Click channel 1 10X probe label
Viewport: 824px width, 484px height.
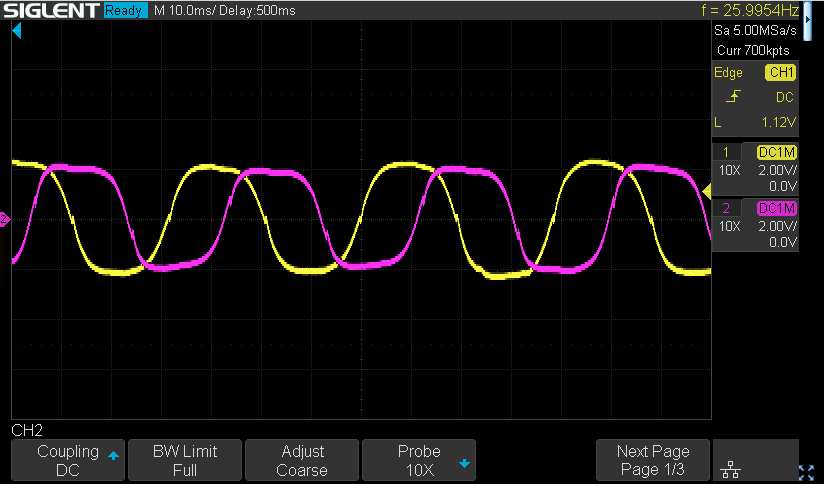point(729,170)
